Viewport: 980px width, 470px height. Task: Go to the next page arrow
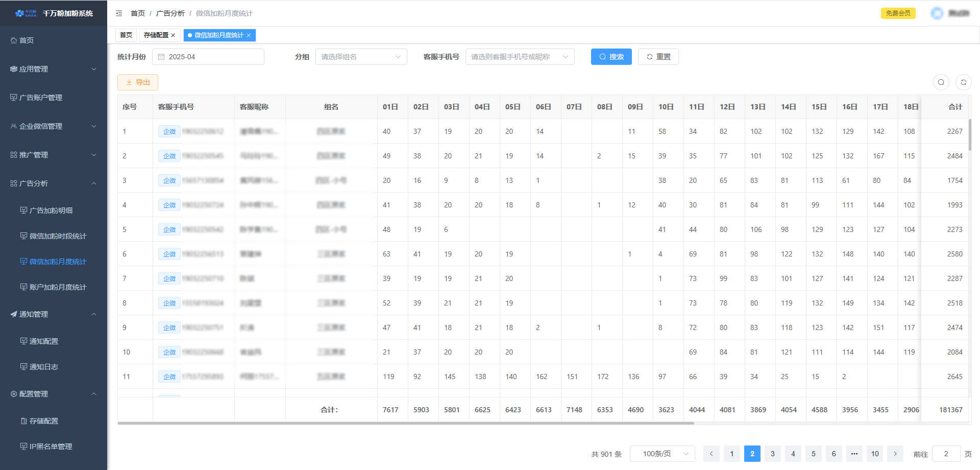(895, 454)
